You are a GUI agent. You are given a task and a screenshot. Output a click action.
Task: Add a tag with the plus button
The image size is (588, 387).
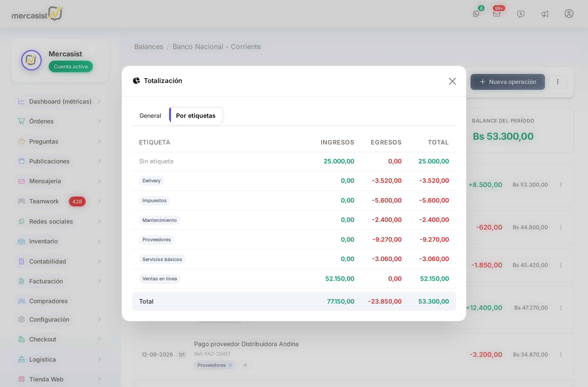(245, 365)
